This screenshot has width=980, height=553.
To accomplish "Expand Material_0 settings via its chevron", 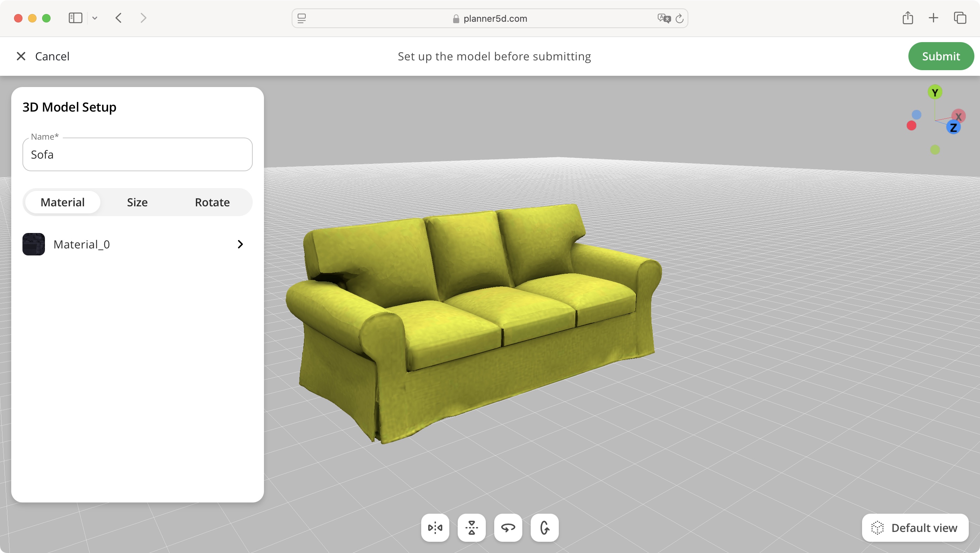I will pyautogui.click(x=240, y=244).
